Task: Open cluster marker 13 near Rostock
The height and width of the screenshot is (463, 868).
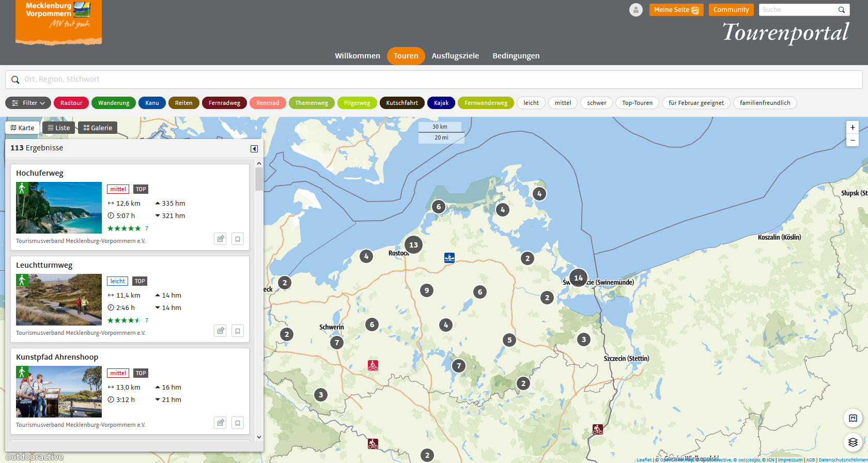Action: (x=413, y=245)
